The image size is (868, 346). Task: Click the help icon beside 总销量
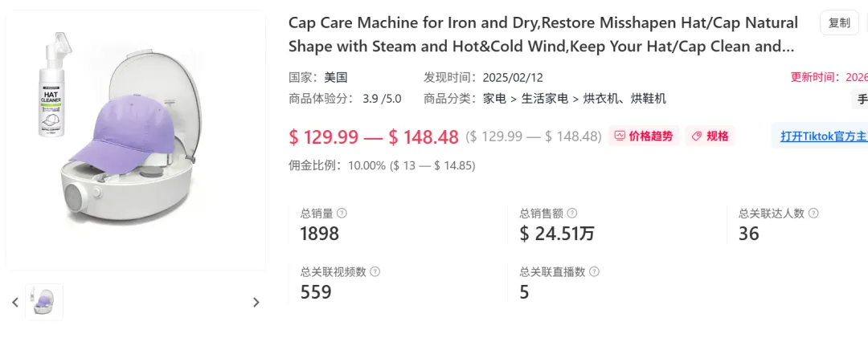tap(342, 213)
